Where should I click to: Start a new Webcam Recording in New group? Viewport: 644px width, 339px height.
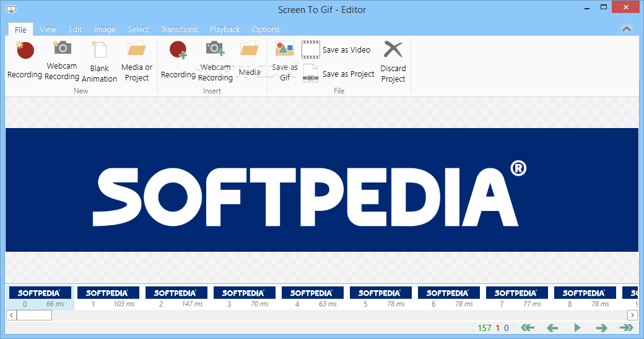[x=62, y=61]
